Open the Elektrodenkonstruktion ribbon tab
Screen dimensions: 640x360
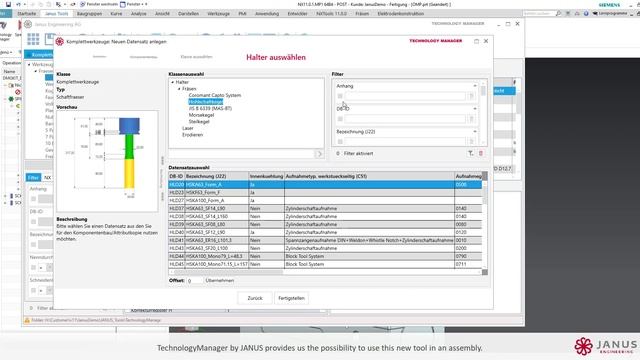pyautogui.click(x=400, y=13)
